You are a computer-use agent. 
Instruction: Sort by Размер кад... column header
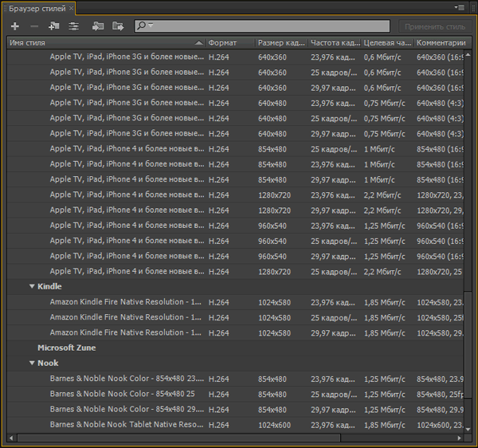281,43
